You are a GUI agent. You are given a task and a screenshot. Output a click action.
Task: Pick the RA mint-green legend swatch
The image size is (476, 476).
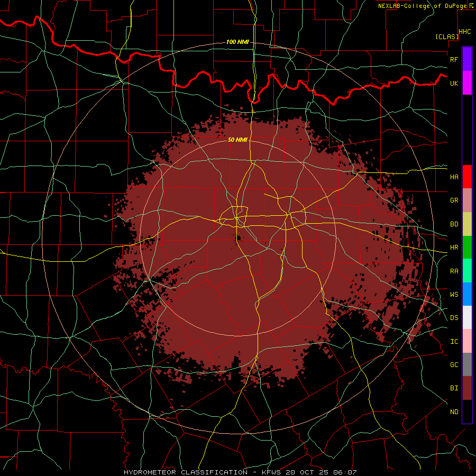coord(467,270)
